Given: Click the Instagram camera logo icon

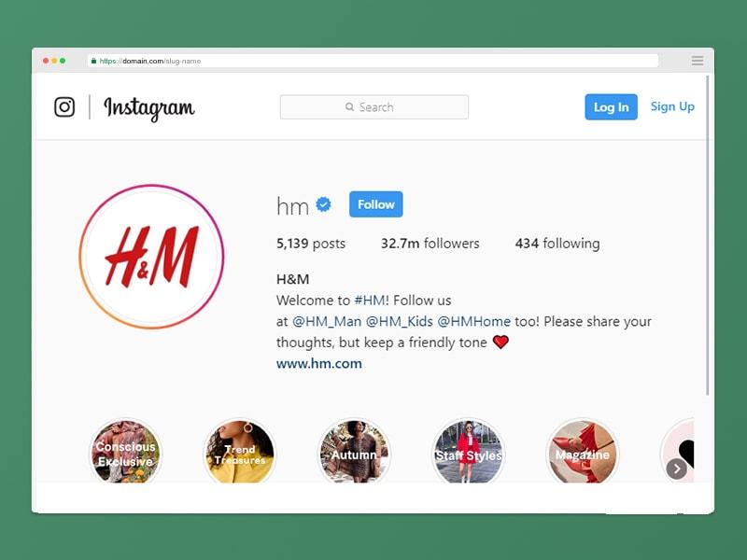Looking at the screenshot, I should [x=64, y=106].
